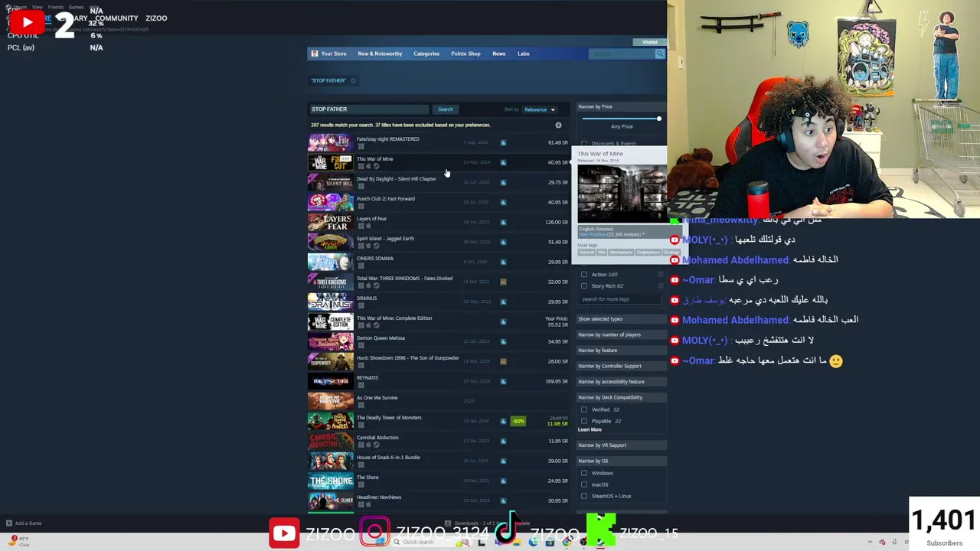Click review icon on REYNATIS row
The image size is (980, 551).
[x=503, y=381]
